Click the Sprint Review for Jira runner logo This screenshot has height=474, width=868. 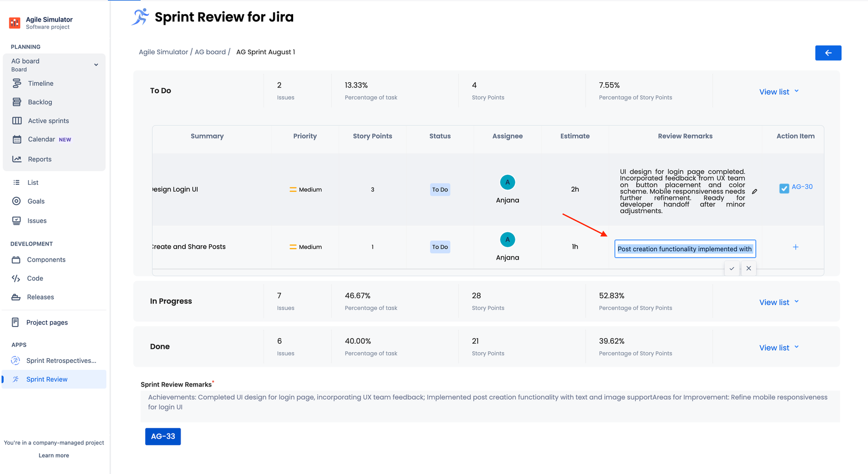pos(140,17)
